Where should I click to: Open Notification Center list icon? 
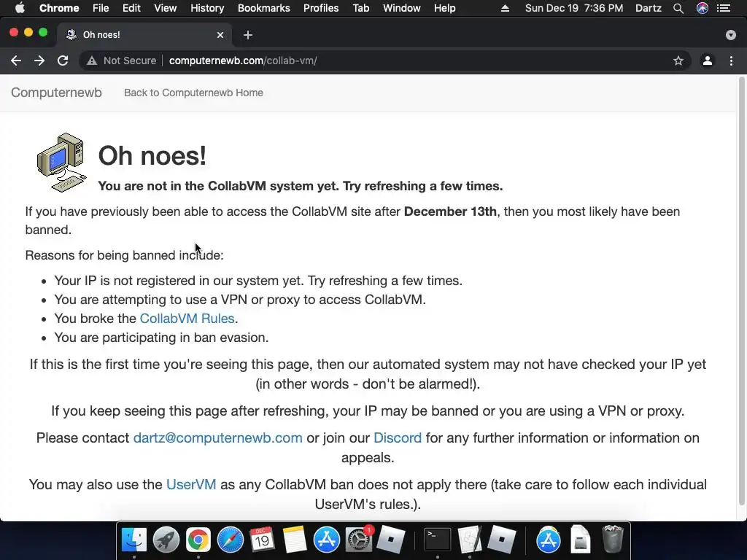coord(724,8)
